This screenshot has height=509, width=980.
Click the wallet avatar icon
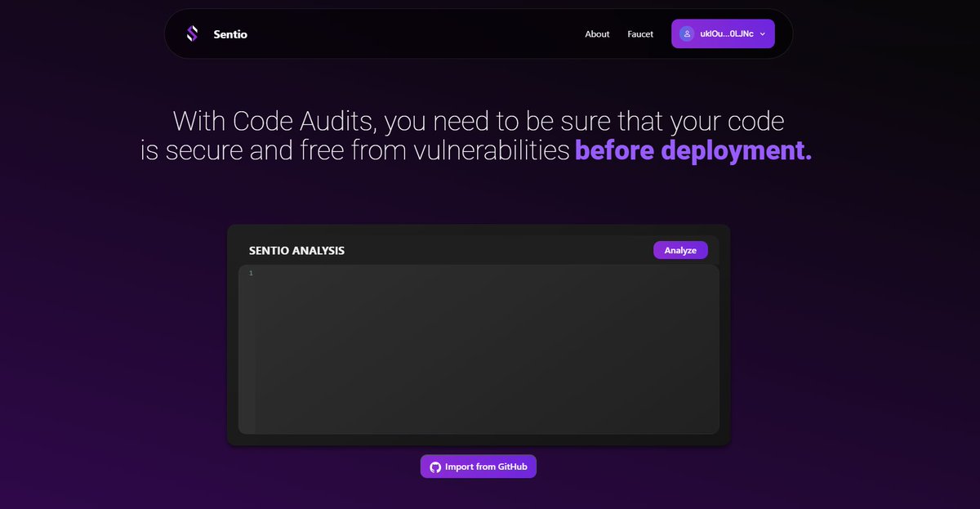point(687,33)
